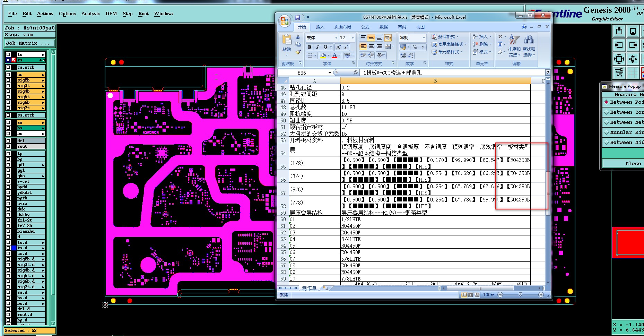Click the Wrap Text icon in Excel
The width and height of the screenshot is (644, 336).
coord(388,37)
